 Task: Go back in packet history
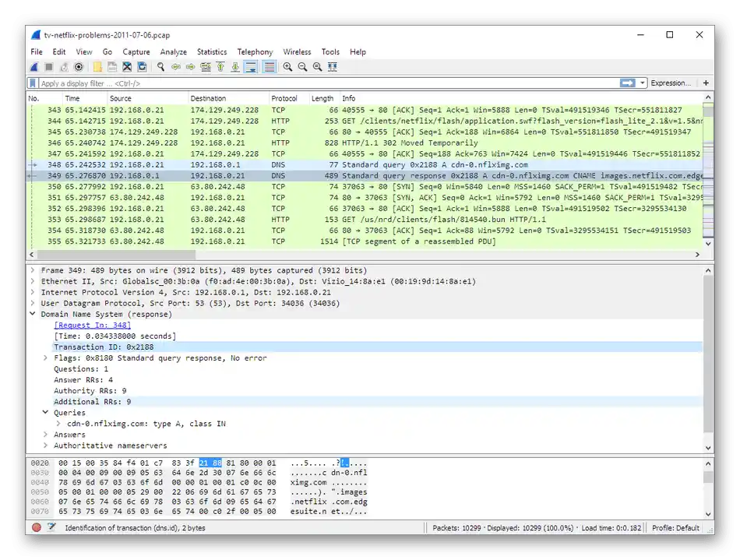pyautogui.click(x=175, y=67)
